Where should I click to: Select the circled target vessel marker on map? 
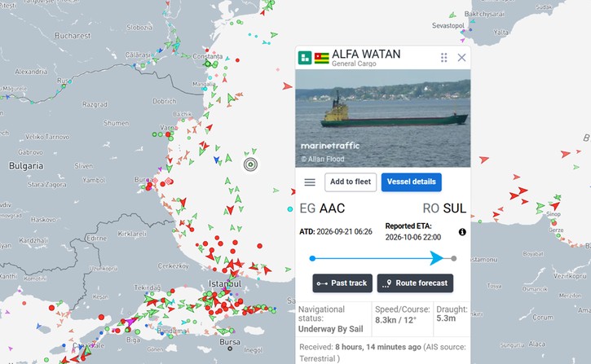click(250, 164)
